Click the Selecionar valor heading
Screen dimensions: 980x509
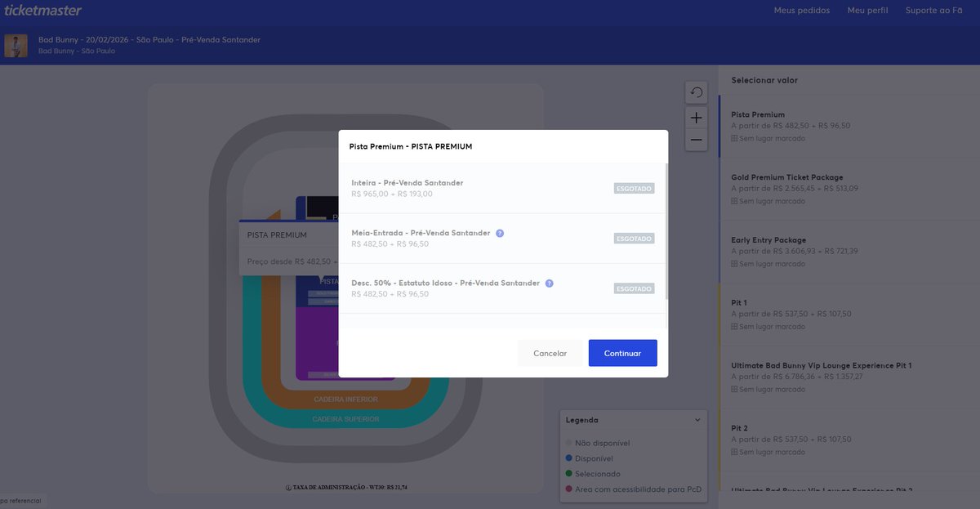(x=764, y=80)
